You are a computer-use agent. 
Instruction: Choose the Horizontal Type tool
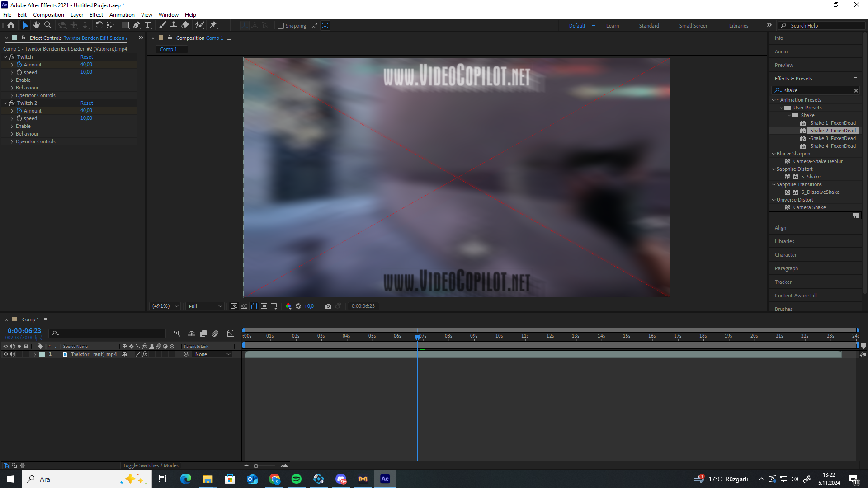click(x=148, y=26)
